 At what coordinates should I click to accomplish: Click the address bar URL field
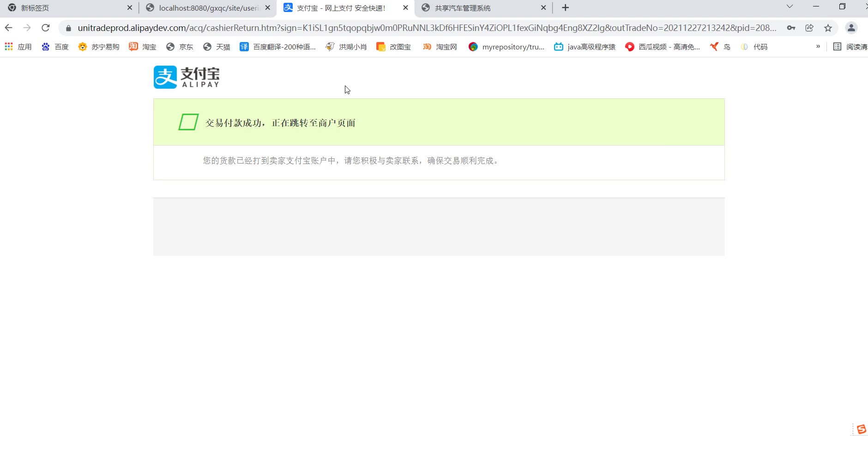427,28
